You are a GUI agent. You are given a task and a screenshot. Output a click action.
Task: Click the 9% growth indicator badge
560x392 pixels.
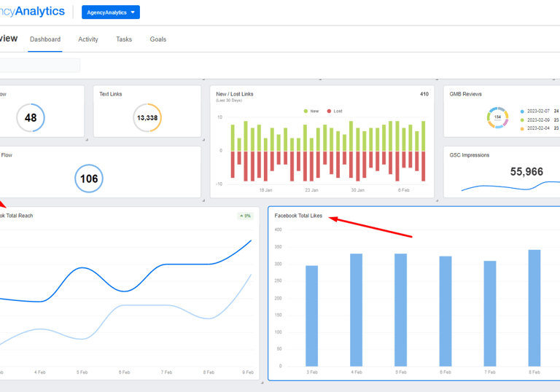point(245,216)
